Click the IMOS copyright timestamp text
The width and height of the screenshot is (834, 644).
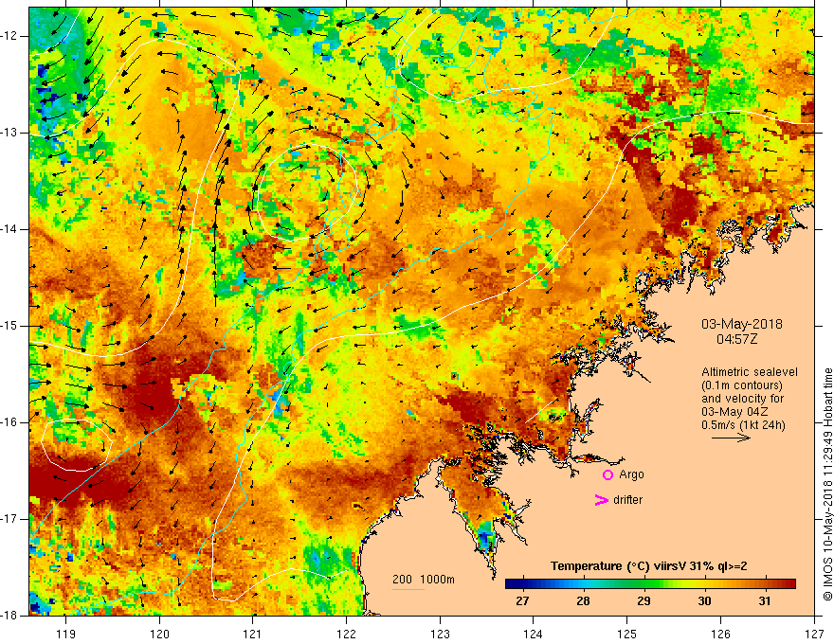827,484
